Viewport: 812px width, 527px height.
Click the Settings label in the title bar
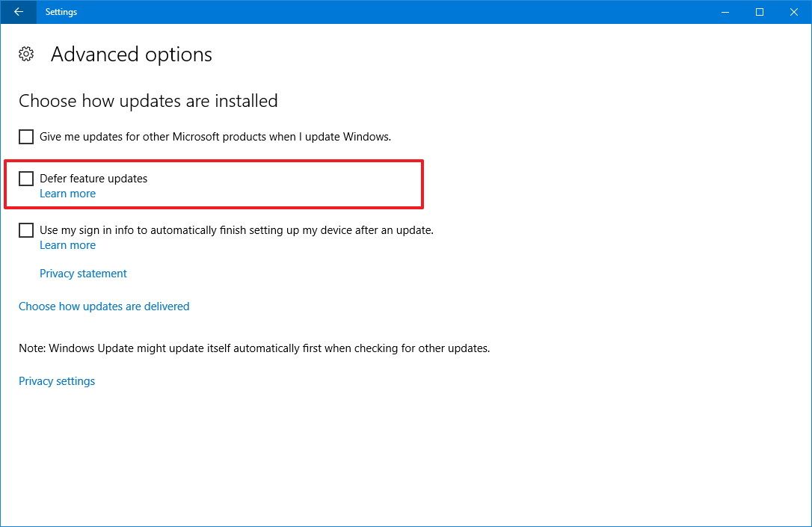pos(61,12)
